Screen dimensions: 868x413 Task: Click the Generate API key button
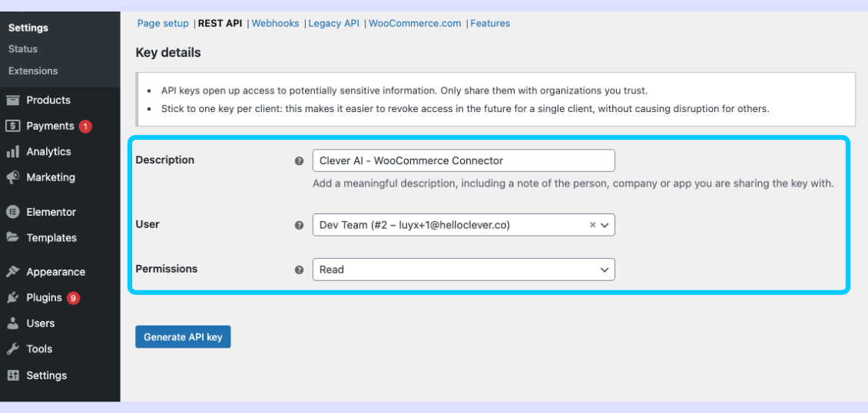[183, 337]
